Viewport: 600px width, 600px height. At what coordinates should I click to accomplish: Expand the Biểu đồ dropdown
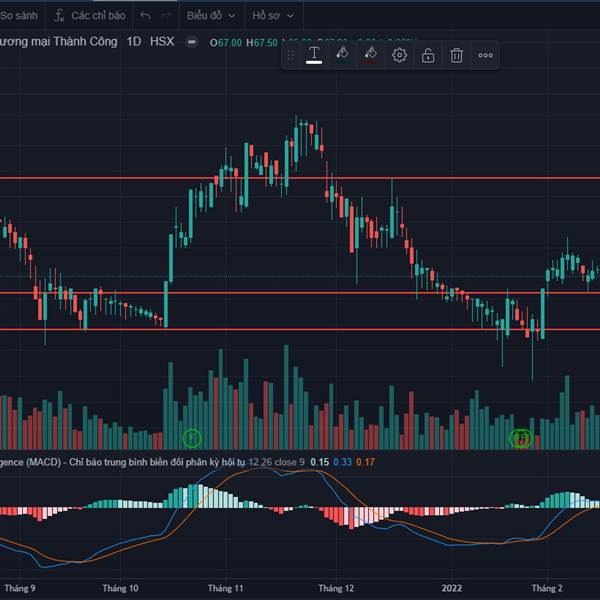tap(211, 16)
